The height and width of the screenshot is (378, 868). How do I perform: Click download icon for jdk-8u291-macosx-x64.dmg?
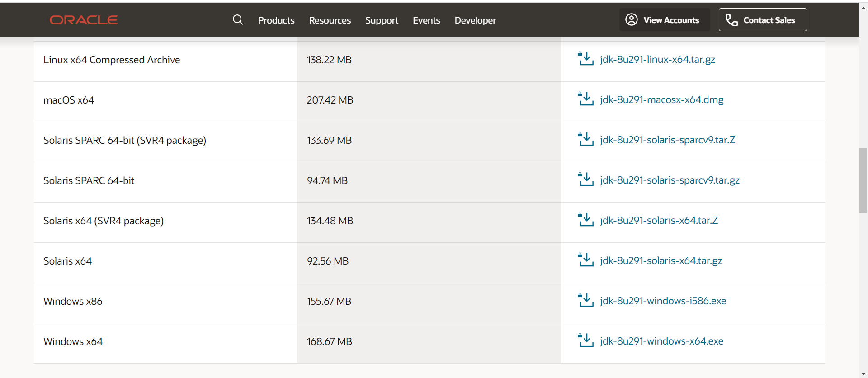[586, 99]
